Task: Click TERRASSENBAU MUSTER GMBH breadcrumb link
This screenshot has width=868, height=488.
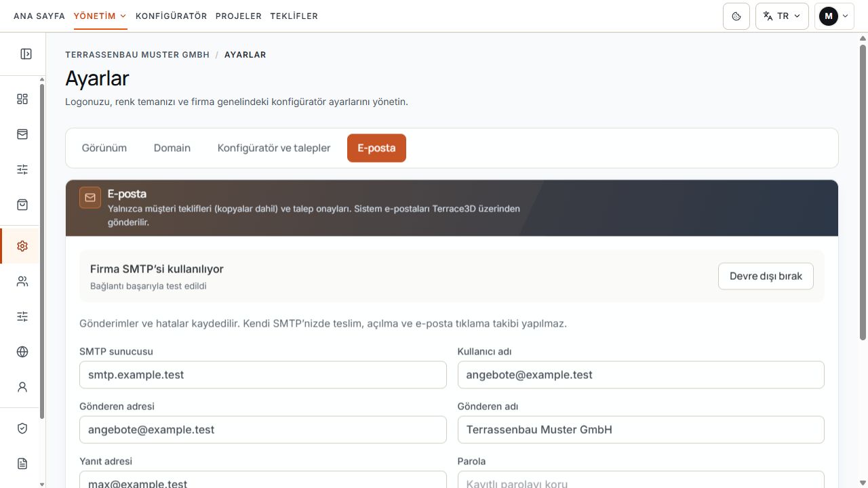Action: (138, 55)
